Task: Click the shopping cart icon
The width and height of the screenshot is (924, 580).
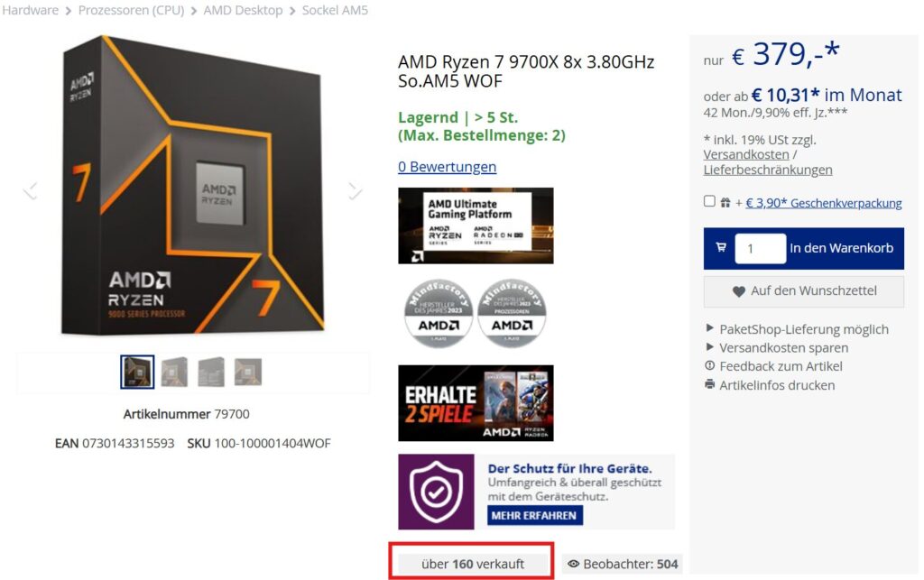Action: tap(721, 247)
